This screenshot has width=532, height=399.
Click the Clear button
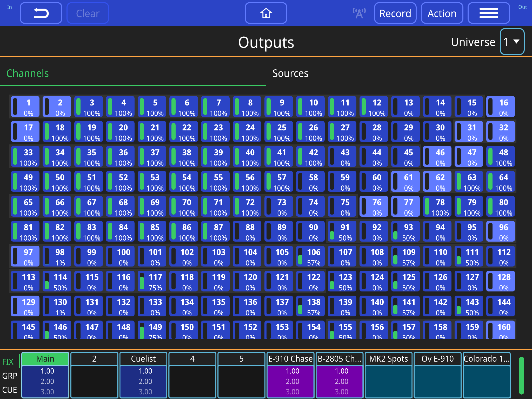88,13
